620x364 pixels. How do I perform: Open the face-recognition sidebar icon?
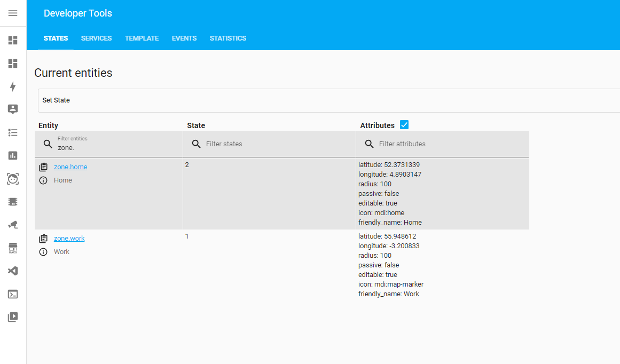[x=13, y=179]
